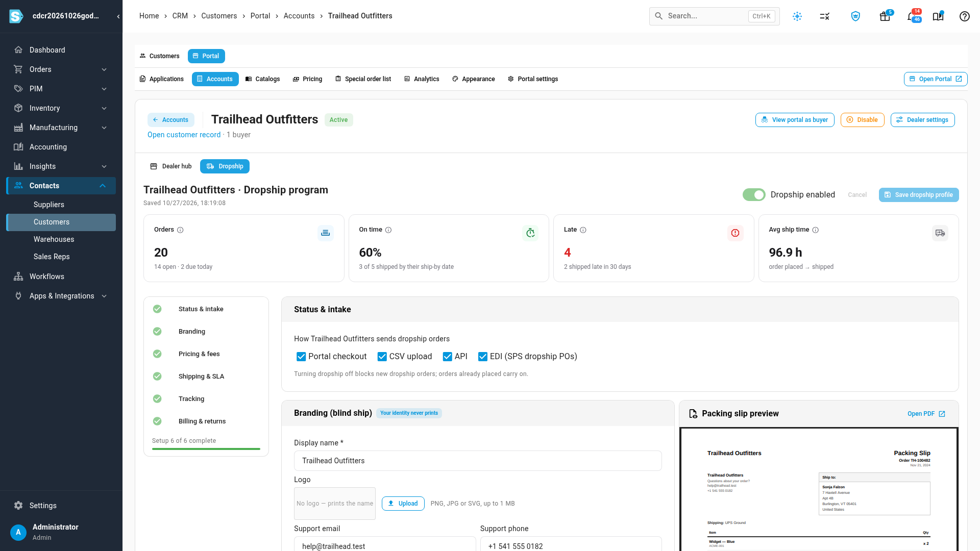Collapse the Contacts sidebar menu

click(103, 186)
